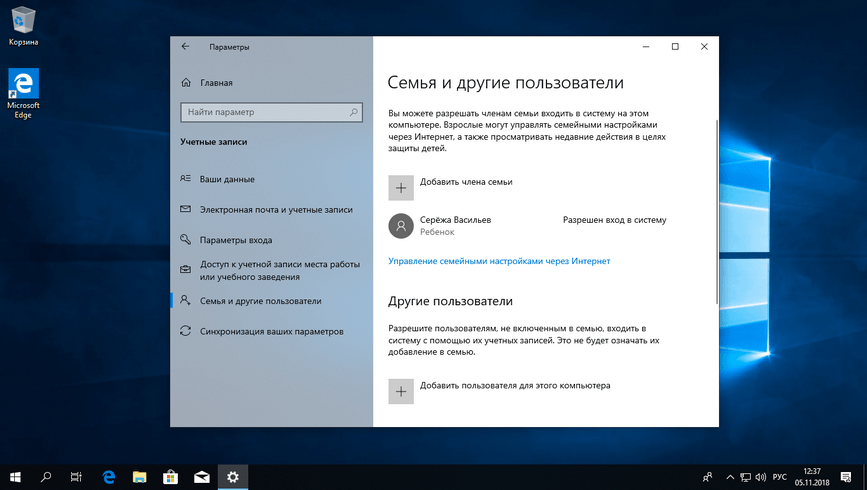Image resolution: width=867 pixels, height=490 pixels.
Task: Click Settings gear in taskbar
Action: tap(233, 477)
